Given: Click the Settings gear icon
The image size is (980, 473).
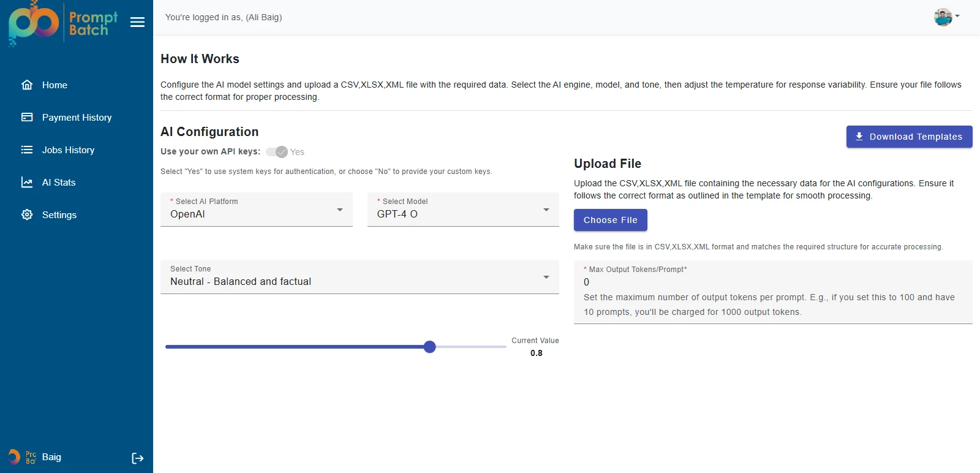Looking at the screenshot, I should tap(27, 215).
